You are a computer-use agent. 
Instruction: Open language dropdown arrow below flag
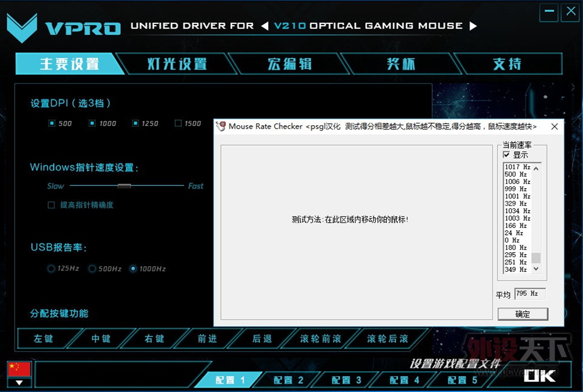(x=20, y=382)
